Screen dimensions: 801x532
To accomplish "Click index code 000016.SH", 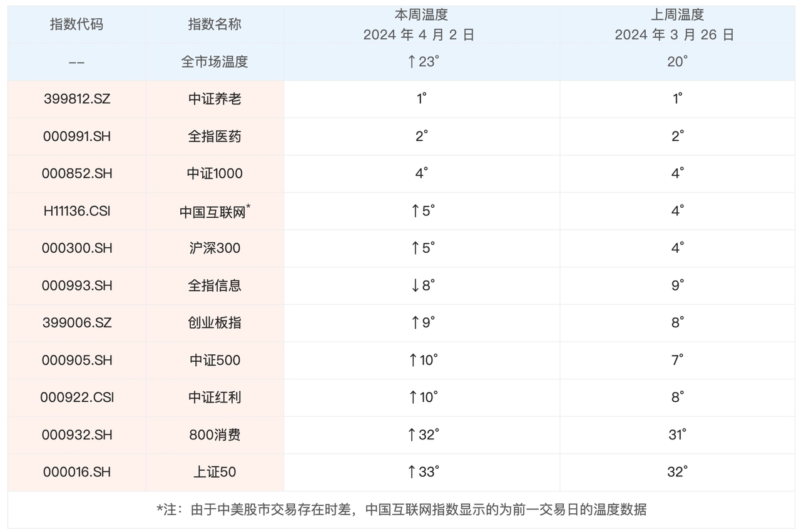I will pyautogui.click(x=76, y=472).
